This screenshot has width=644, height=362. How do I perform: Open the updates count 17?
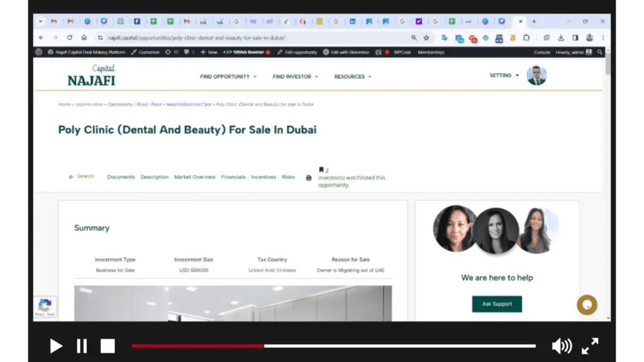pyautogui.click(x=172, y=52)
